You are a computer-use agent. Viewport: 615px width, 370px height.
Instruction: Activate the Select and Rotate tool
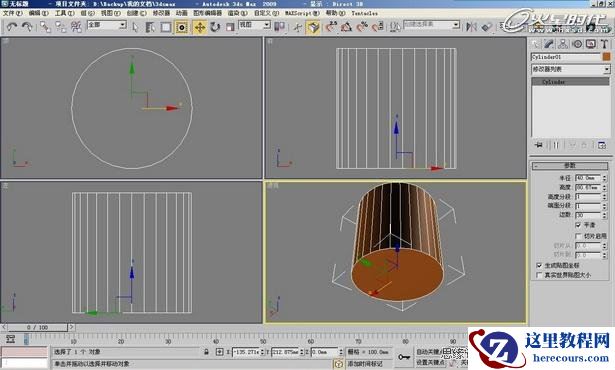[x=215, y=27]
